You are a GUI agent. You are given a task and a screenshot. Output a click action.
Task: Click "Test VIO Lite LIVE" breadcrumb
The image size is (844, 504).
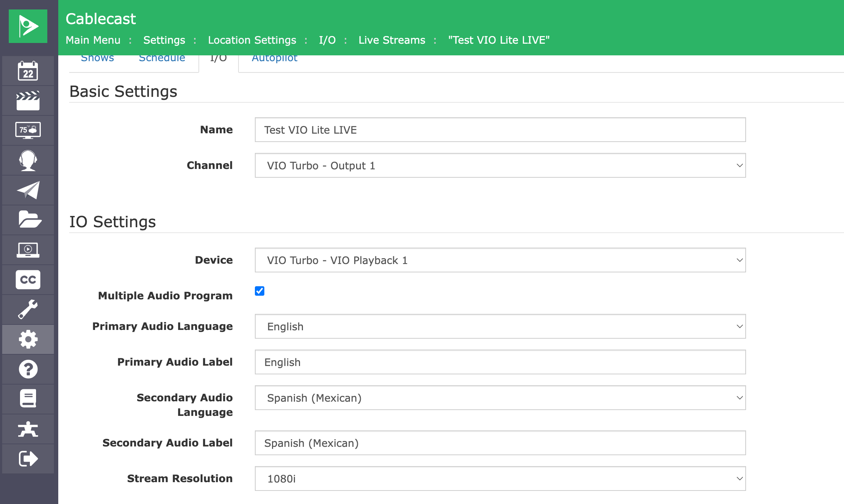tap(499, 40)
